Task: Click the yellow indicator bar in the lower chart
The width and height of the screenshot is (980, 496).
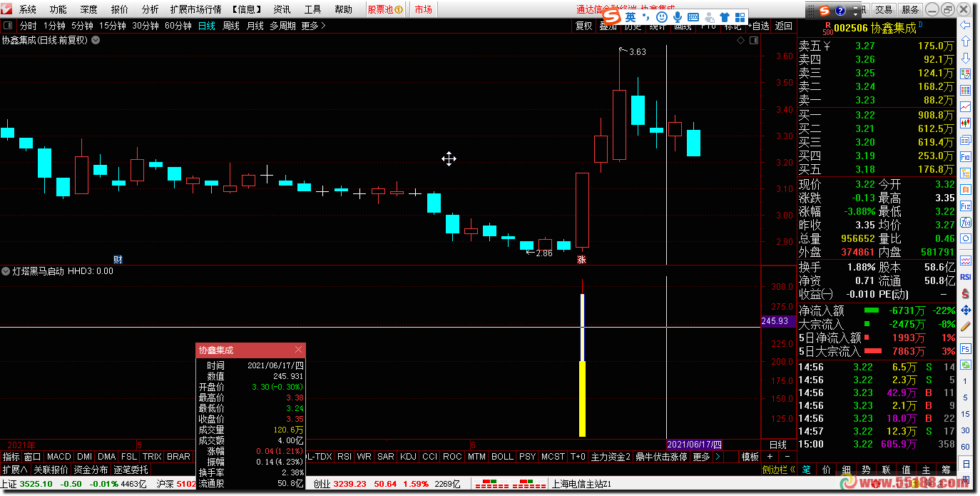Action: [582, 364]
